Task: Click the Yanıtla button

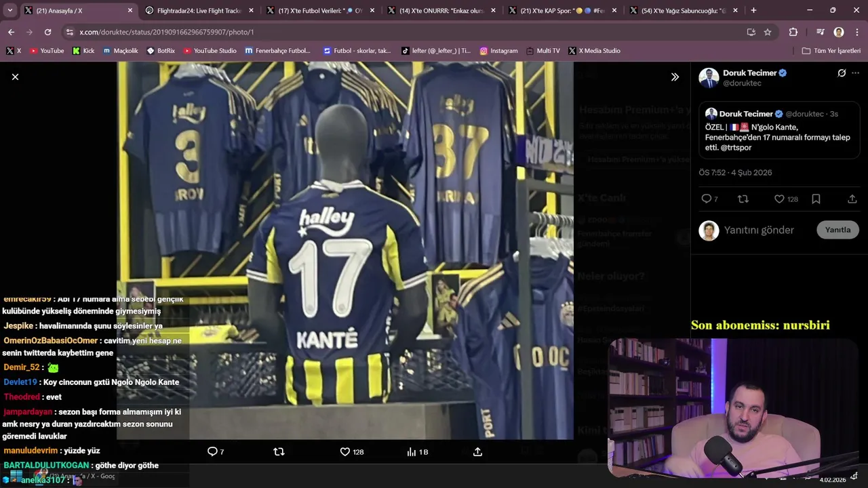Action: pyautogui.click(x=837, y=230)
